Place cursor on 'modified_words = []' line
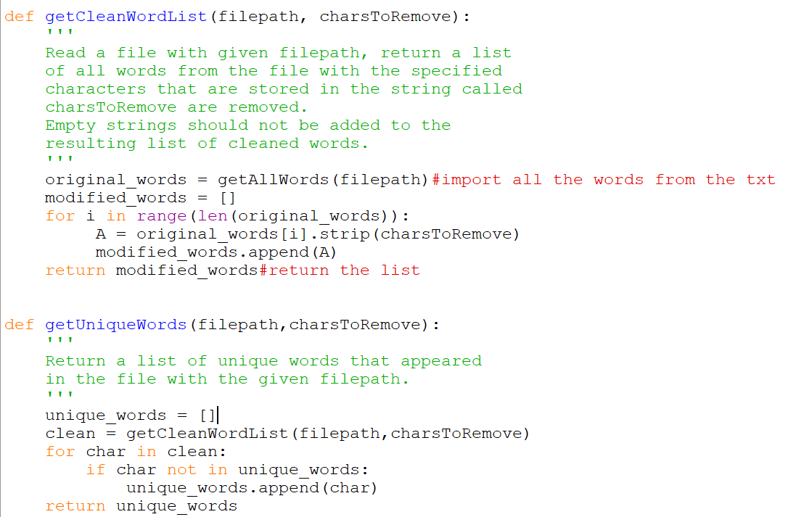Viewport: 812px width, 517px height. point(140,198)
